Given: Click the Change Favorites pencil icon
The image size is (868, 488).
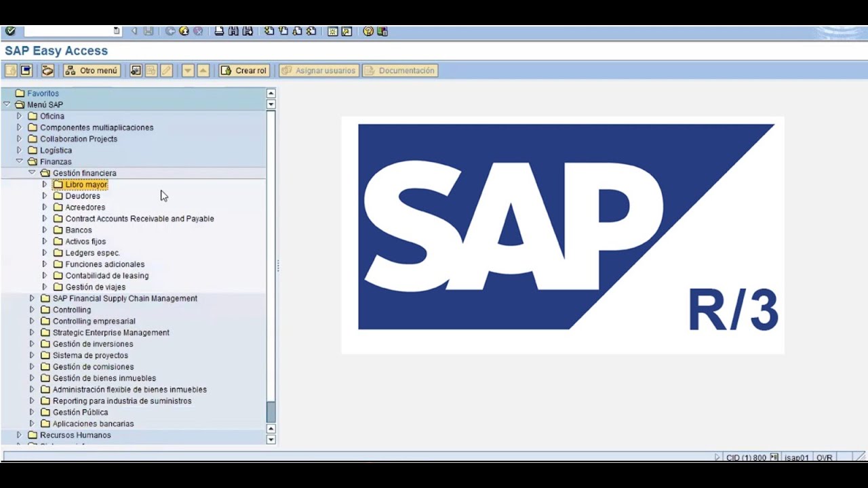Looking at the screenshot, I should (x=166, y=70).
